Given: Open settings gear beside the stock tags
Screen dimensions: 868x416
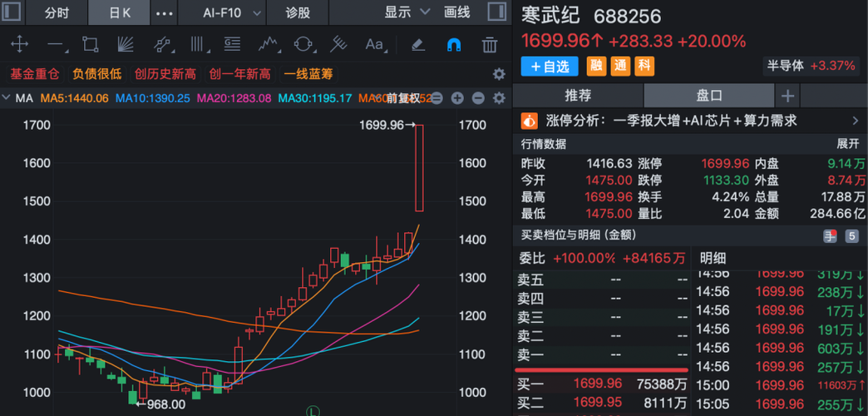Looking at the screenshot, I should click(499, 74).
